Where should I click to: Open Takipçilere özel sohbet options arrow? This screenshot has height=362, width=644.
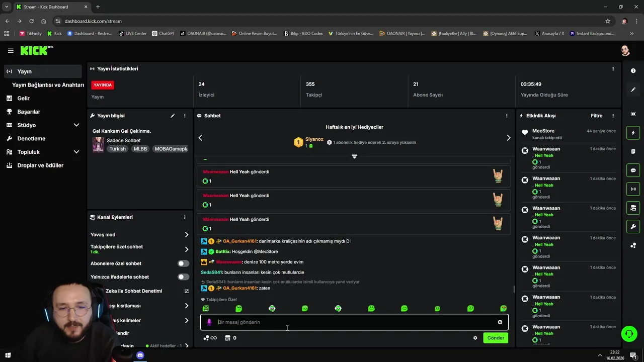click(187, 249)
